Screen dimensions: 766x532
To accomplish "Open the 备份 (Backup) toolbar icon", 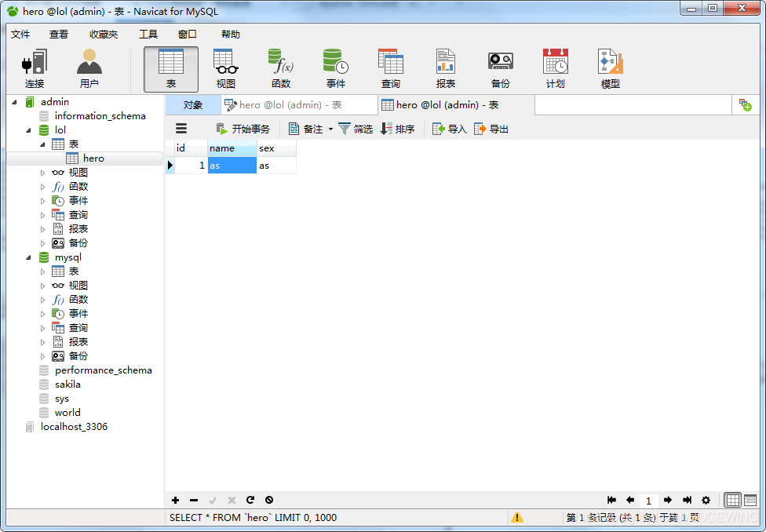I will [x=500, y=69].
